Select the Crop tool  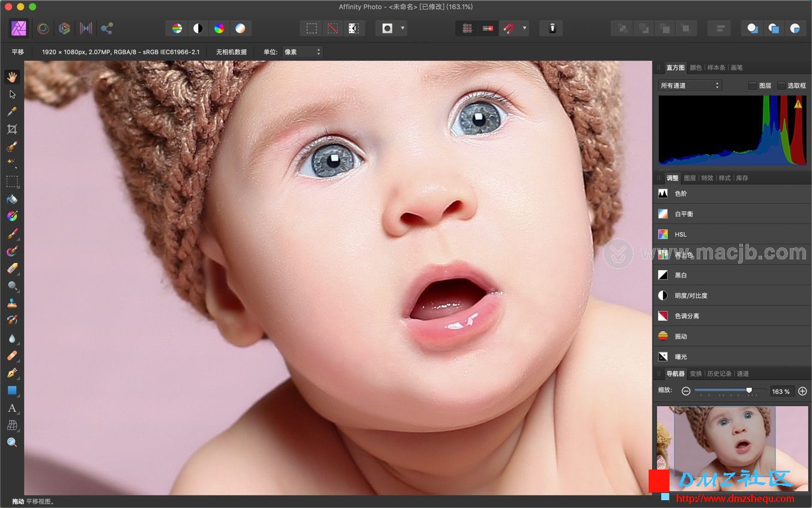(12, 129)
